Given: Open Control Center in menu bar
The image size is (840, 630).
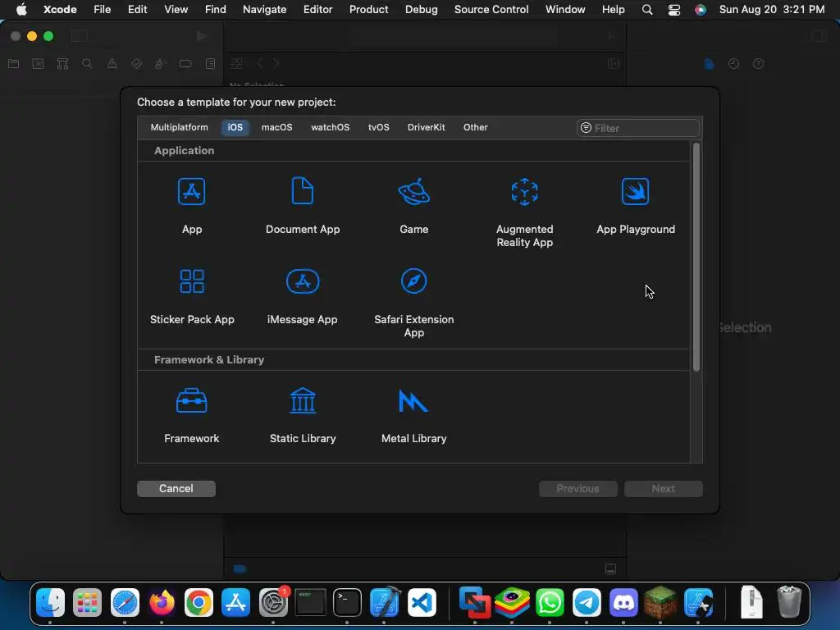Looking at the screenshot, I should point(674,10).
